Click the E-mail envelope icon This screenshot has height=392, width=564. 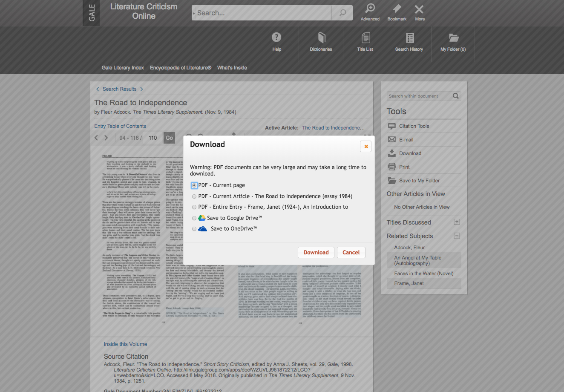[x=392, y=140]
